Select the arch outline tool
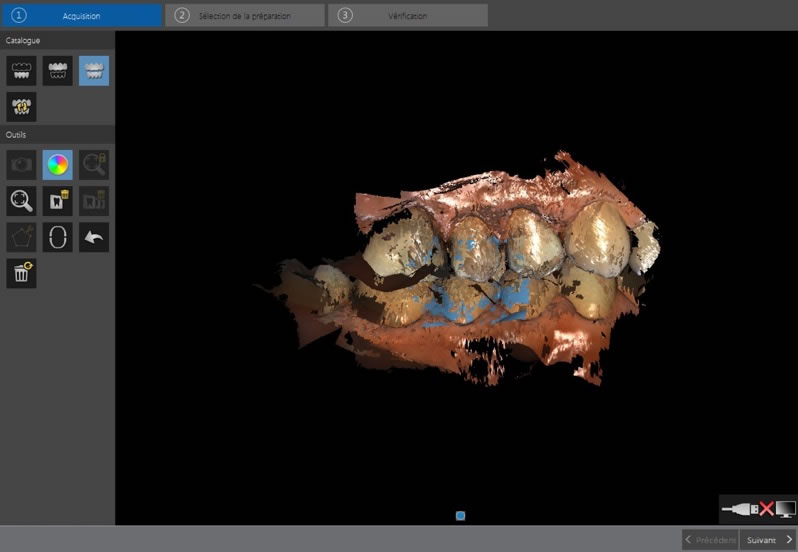The image size is (798, 552). tap(57, 237)
